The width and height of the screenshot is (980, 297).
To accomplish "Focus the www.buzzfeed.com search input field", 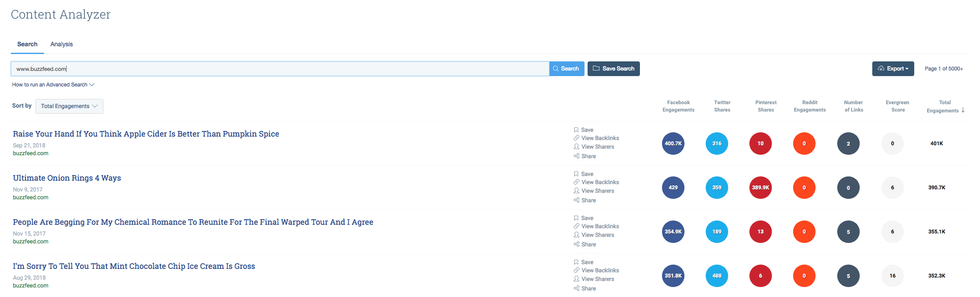I will coord(280,69).
